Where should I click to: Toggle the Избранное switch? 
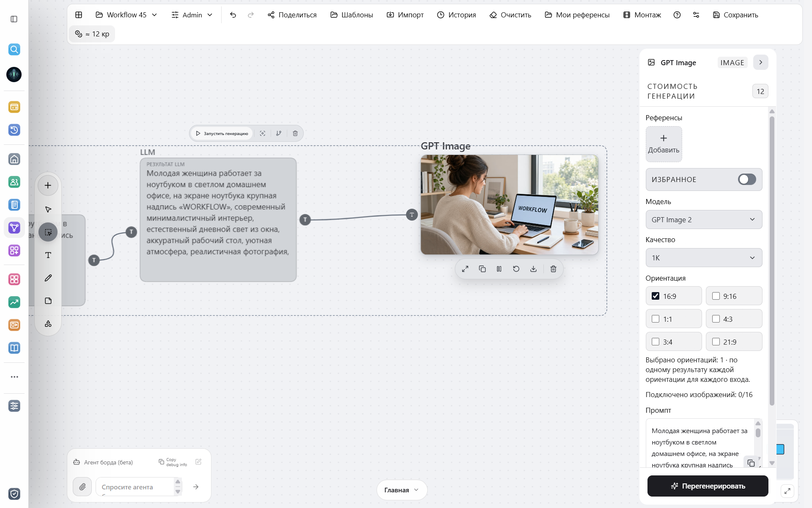click(x=747, y=179)
